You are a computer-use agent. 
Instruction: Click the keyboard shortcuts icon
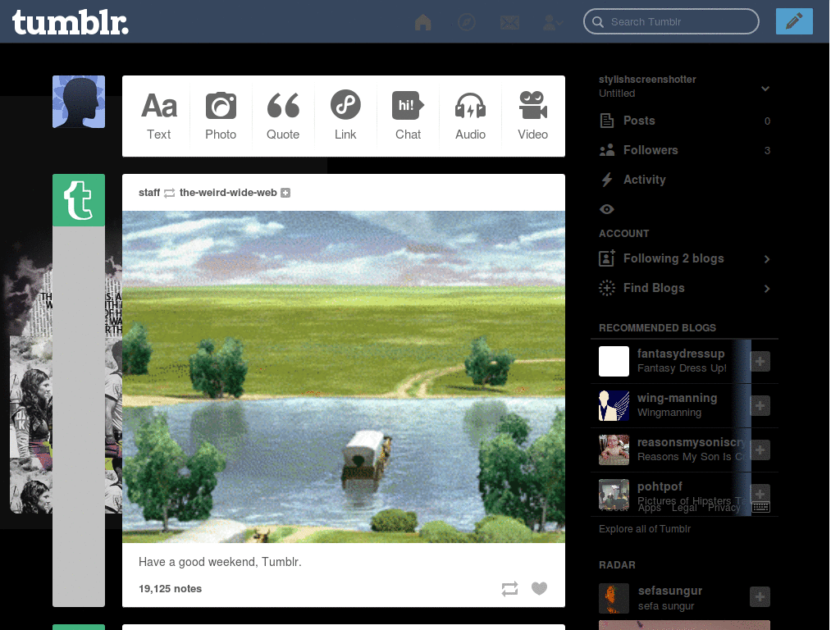[760, 507]
